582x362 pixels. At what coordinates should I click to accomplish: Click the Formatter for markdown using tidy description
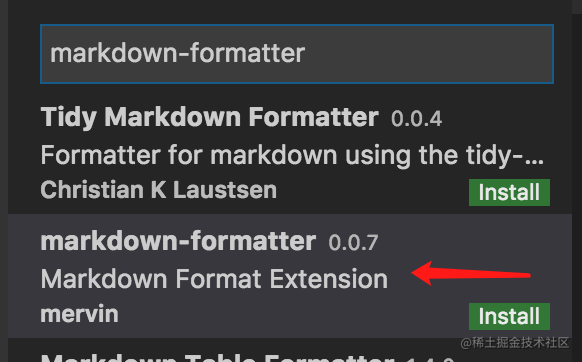coord(292,155)
